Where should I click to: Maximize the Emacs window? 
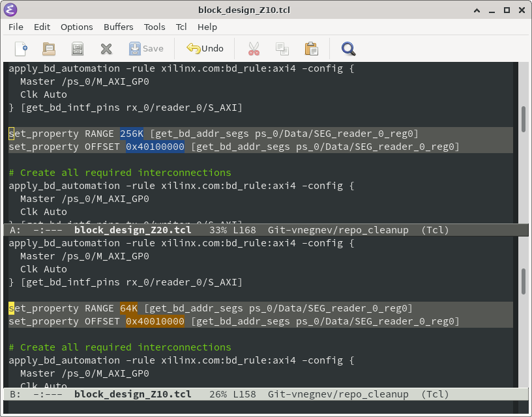(x=507, y=10)
